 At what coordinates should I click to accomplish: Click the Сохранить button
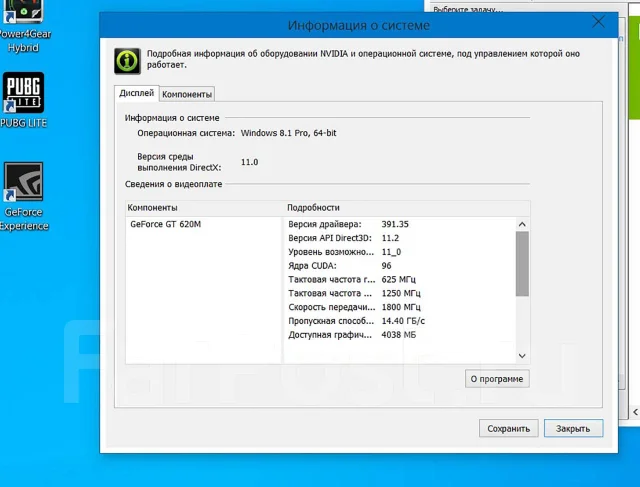click(x=509, y=429)
